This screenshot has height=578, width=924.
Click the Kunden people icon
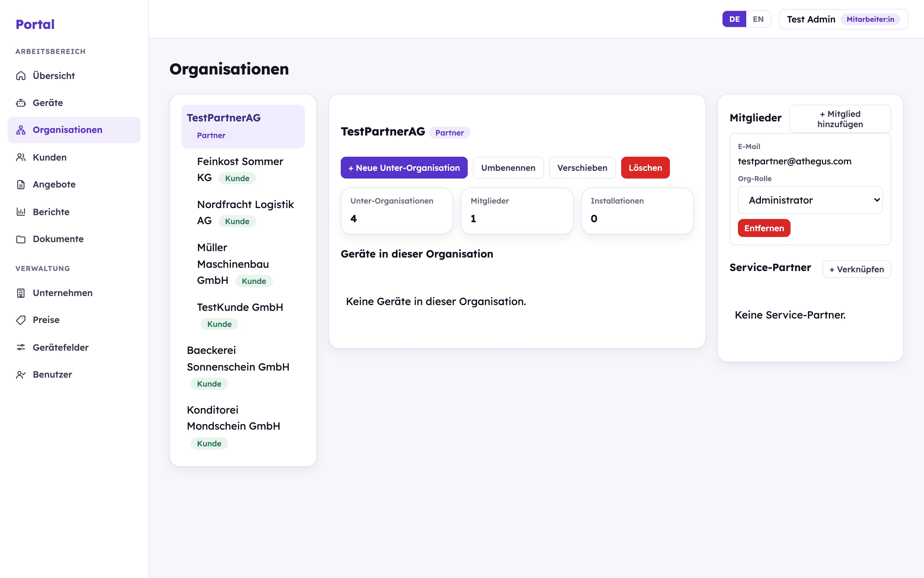coord(21,157)
